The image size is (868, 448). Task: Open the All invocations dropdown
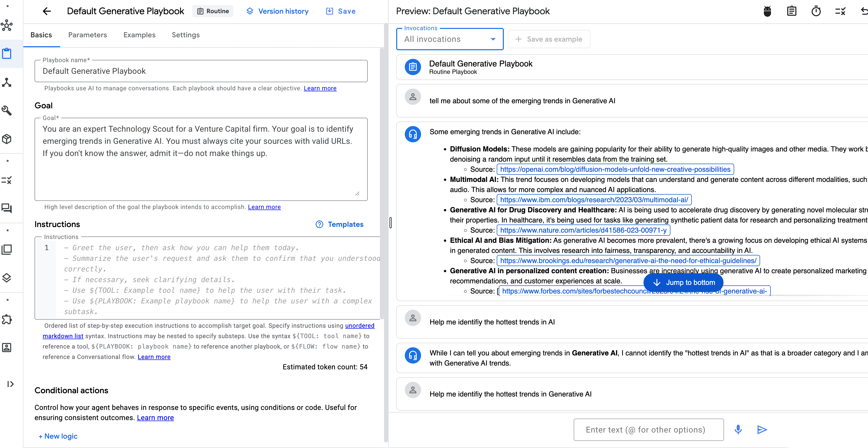pyautogui.click(x=449, y=39)
